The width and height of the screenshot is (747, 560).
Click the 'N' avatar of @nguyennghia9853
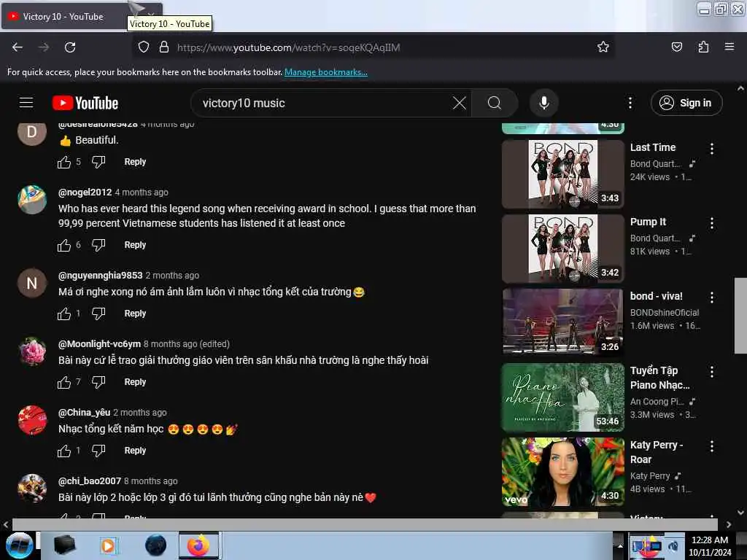(32, 283)
